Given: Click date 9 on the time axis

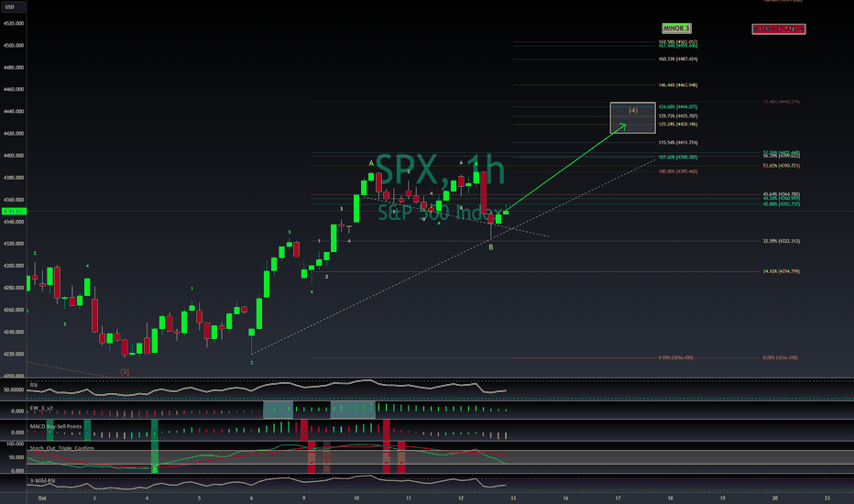Looking at the screenshot, I should click(x=303, y=498).
